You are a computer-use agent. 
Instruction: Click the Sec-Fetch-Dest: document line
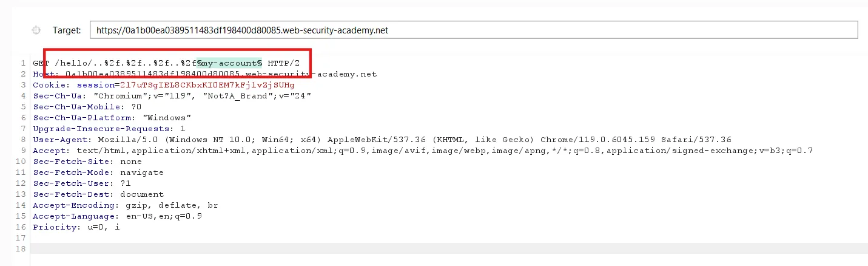98,194
